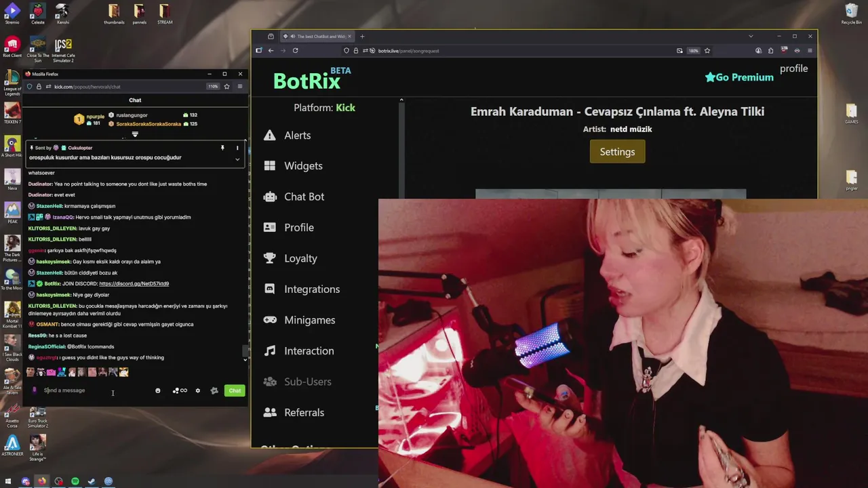Screen dimensions: 868x488
Task: Expand the pinned message chevron
Action: click(237, 159)
